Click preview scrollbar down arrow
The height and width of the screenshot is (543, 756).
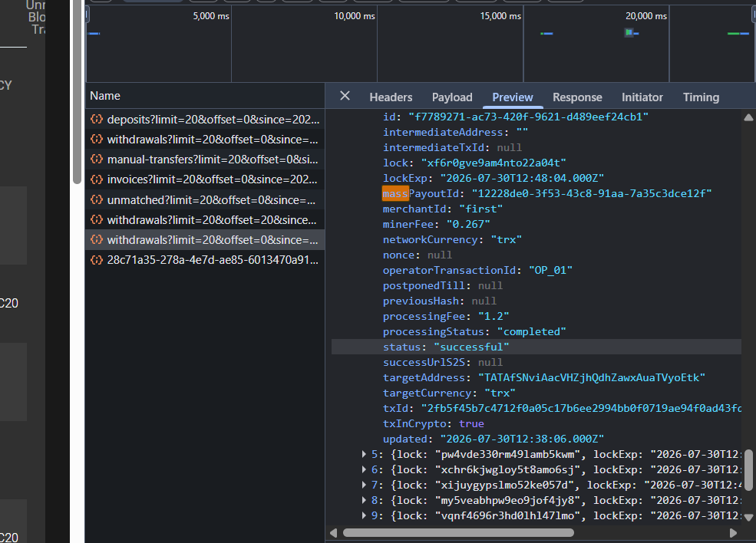pyautogui.click(x=748, y=518)
